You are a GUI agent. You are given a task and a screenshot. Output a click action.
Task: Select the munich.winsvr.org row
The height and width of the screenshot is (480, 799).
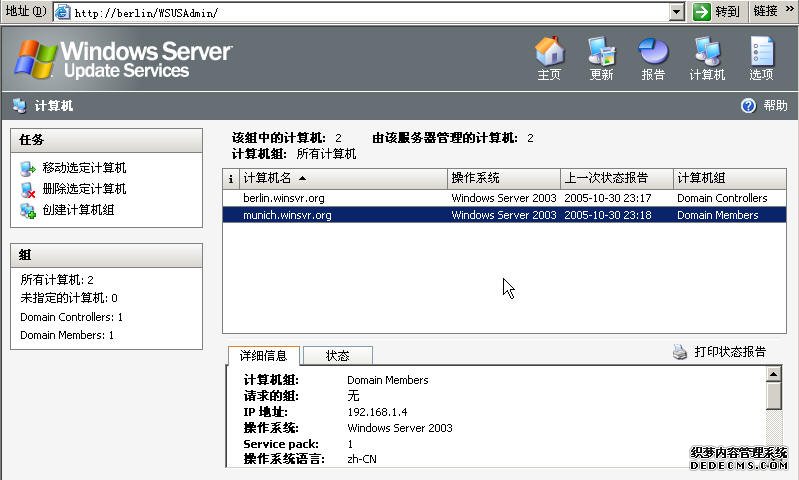(504, 215)
